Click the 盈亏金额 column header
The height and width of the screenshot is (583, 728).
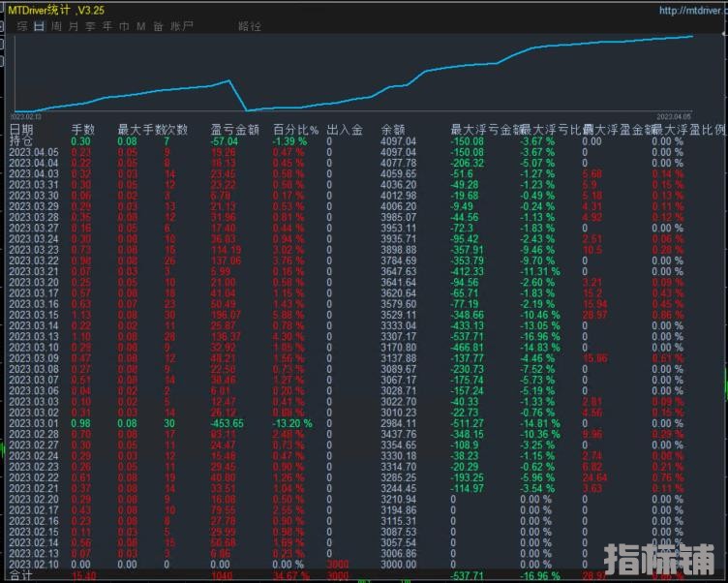(x=235, y=130)
